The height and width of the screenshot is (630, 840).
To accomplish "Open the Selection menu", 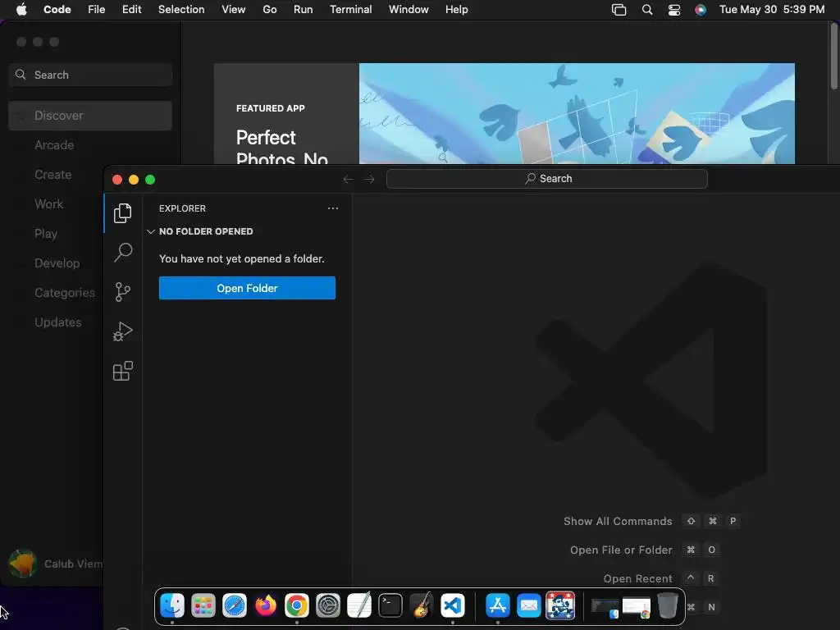I will (x=181, y=10).
